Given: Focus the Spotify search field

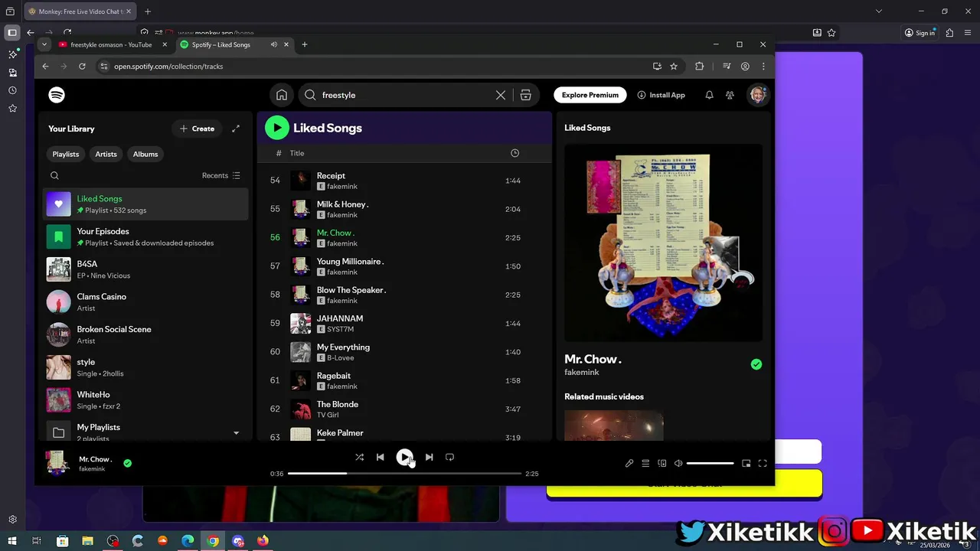Looking at the screenshot, I should 406,95.
